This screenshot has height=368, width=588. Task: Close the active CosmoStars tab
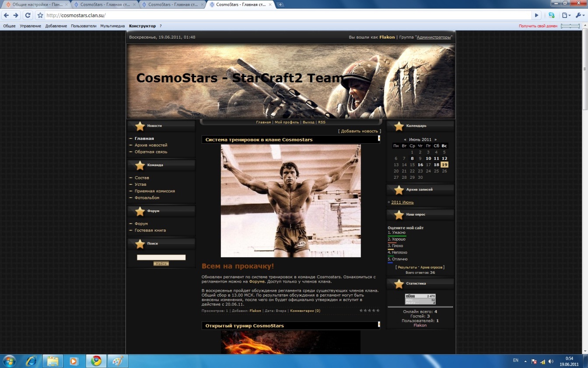[x=270, y=4]
